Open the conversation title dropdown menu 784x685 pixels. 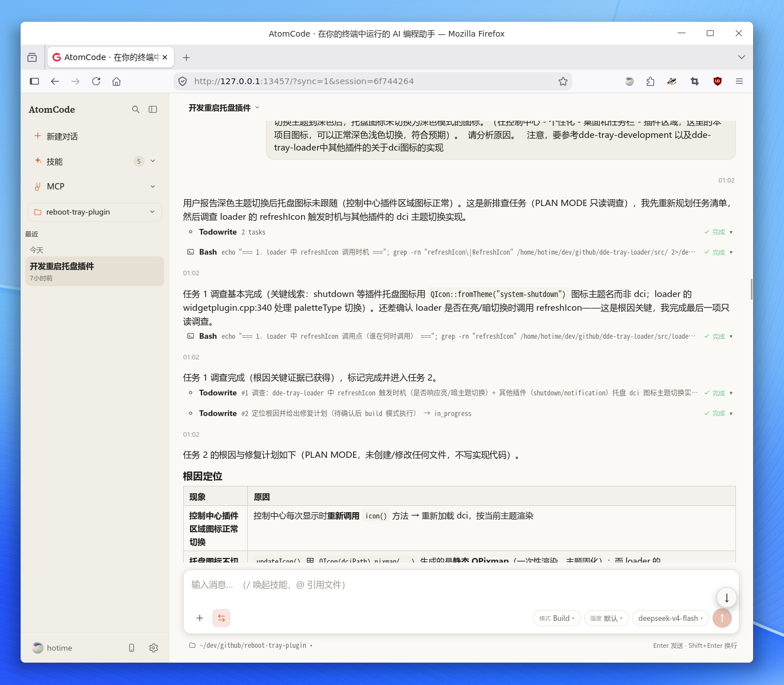pyautogui.click(x=224, y=108)
